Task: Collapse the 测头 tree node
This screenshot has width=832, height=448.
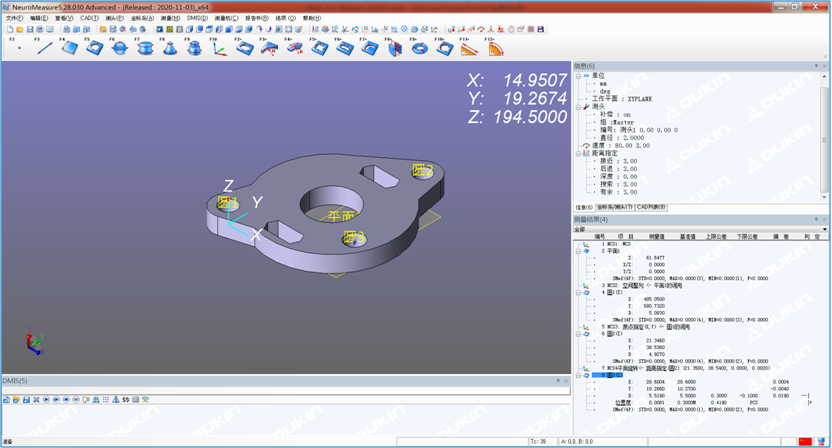Action: click(x=579, y=107)
